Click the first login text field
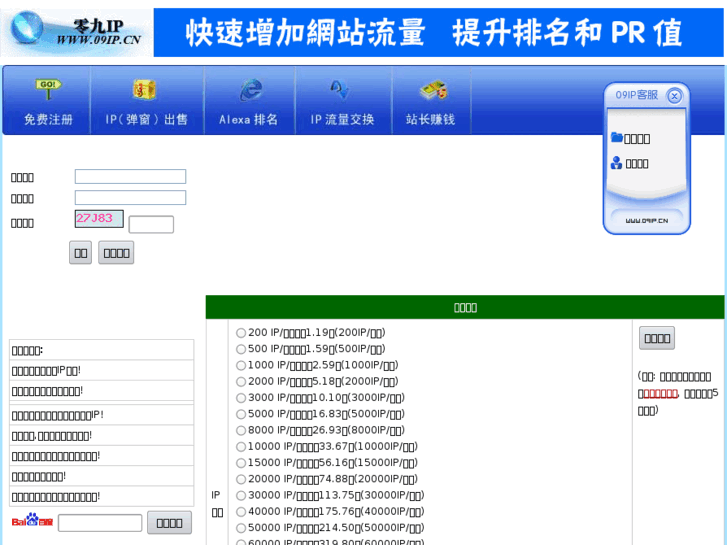The image size is (727, 545). click(x=130, y=176)
